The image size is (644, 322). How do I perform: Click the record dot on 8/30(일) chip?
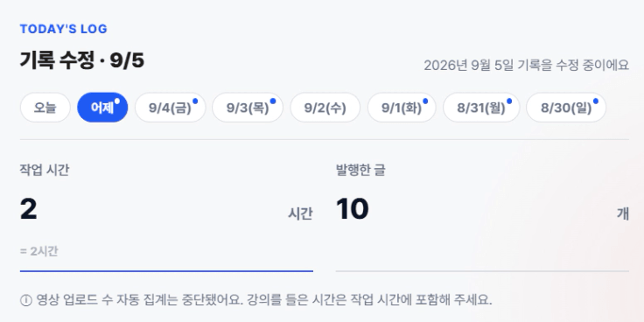tap(596, 101)
